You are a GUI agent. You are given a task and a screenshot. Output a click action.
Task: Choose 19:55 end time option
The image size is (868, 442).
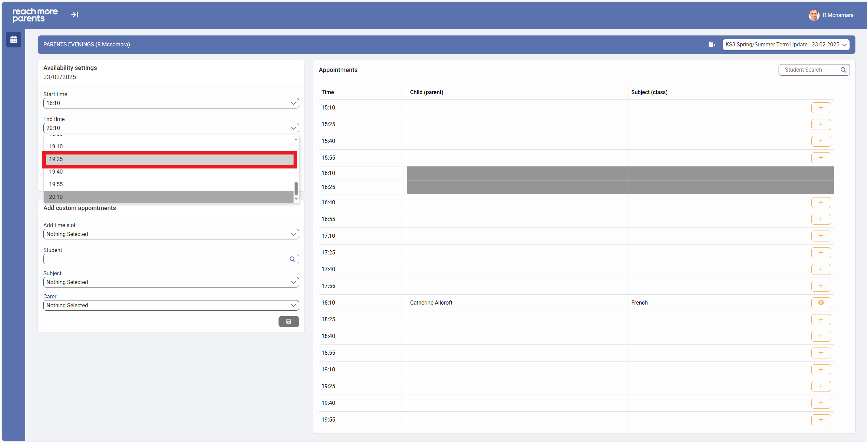click(169, 185)
